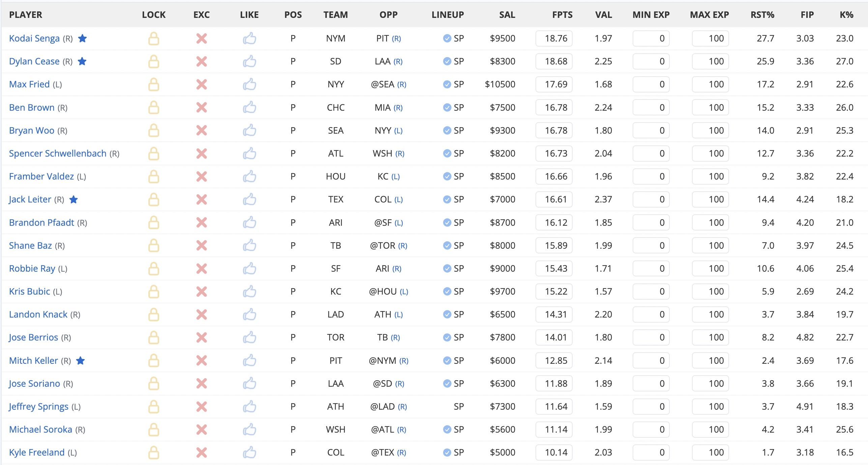Click the star beside Mitch Keller
Image resolution: width=868 pixels, height=465 pixels.
80,360
